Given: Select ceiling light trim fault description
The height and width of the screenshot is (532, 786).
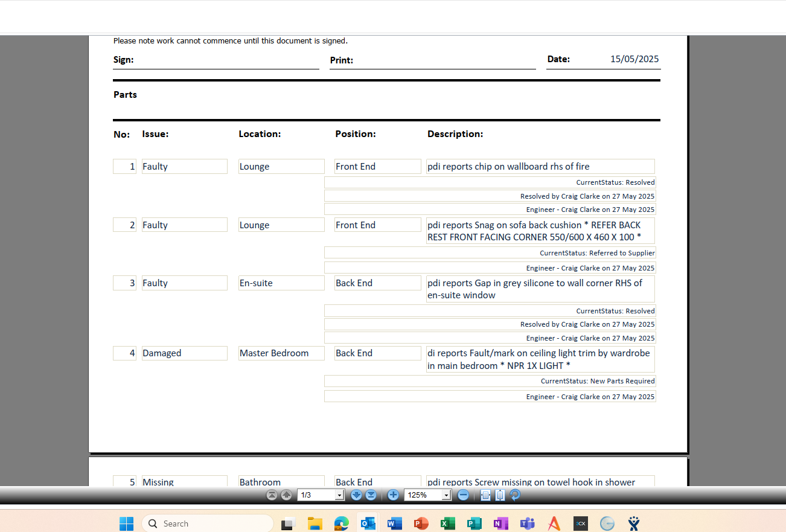Looking at the screenshot, I should [540, 359].
